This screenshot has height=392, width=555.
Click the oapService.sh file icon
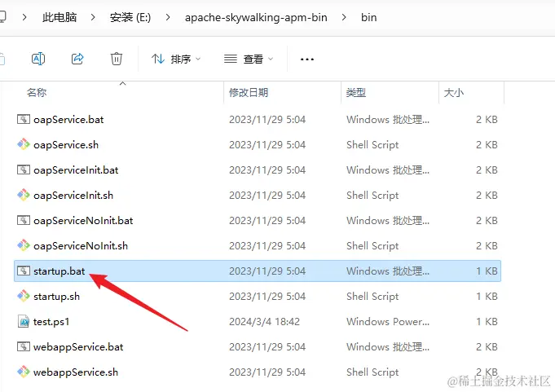pos(24,144)
